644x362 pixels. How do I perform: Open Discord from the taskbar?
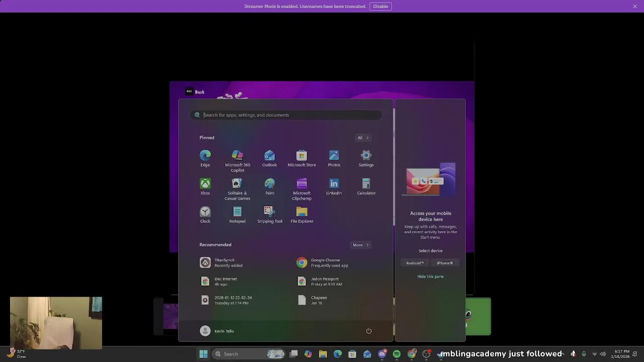(382, 354)
